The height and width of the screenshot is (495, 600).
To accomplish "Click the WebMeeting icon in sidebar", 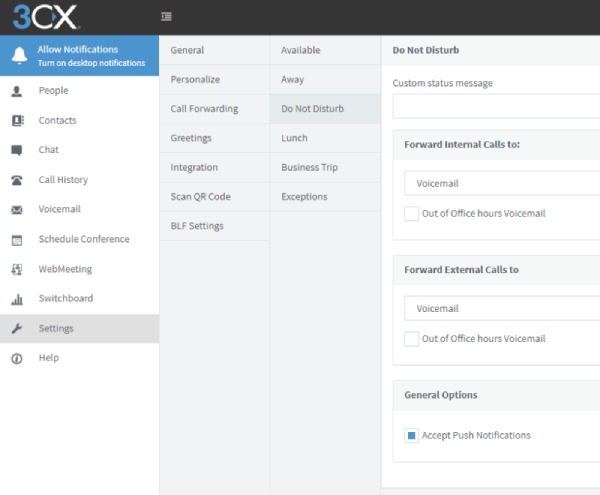I will [16, 269].
